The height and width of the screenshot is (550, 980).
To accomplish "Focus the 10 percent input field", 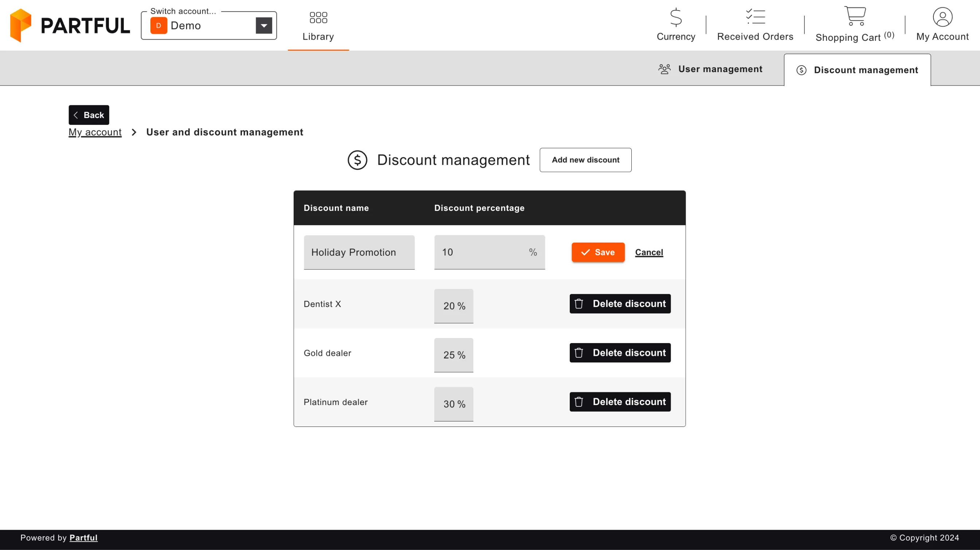I will coord(490,252).
